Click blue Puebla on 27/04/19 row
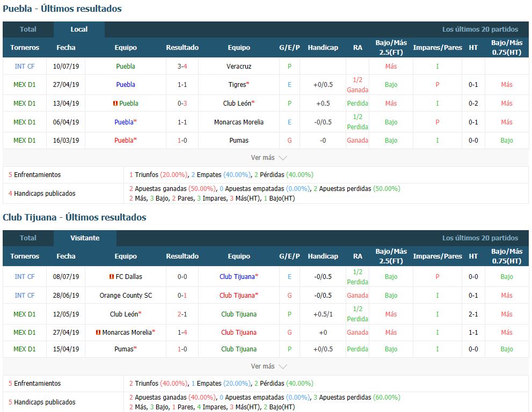The image size is (532, 412). tap(126, 85)
